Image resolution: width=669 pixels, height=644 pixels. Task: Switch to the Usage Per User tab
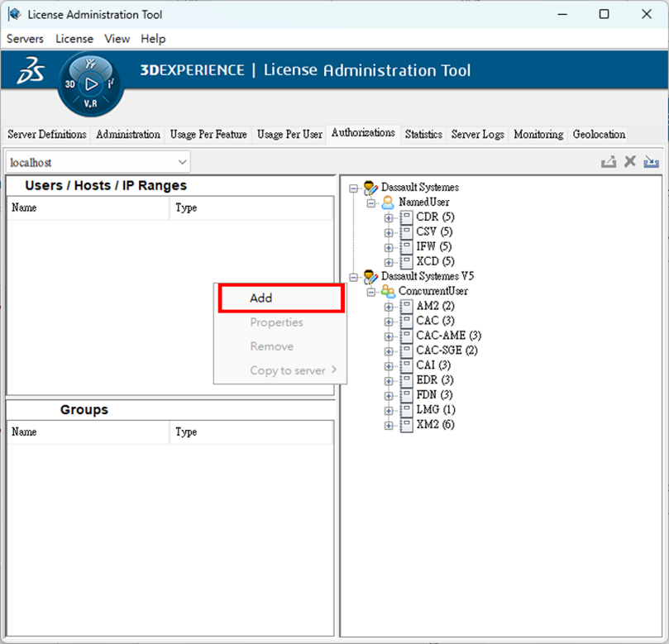point(289,135)
